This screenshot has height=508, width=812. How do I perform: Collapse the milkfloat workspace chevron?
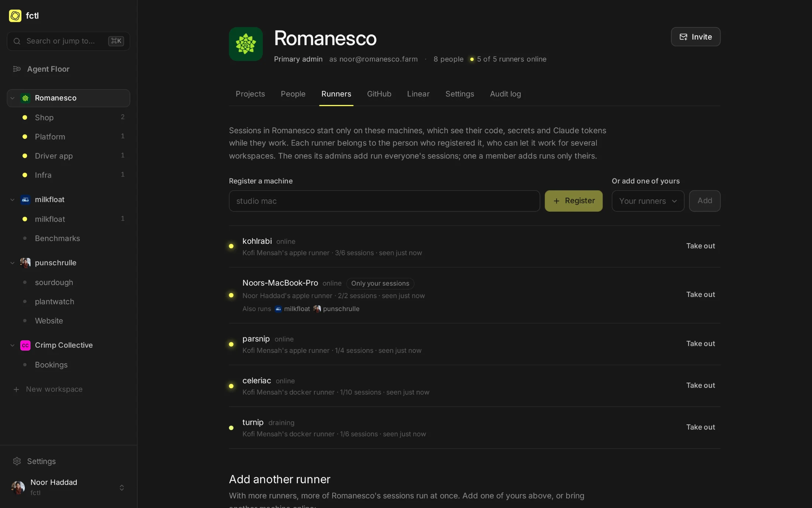coord(13,200)
